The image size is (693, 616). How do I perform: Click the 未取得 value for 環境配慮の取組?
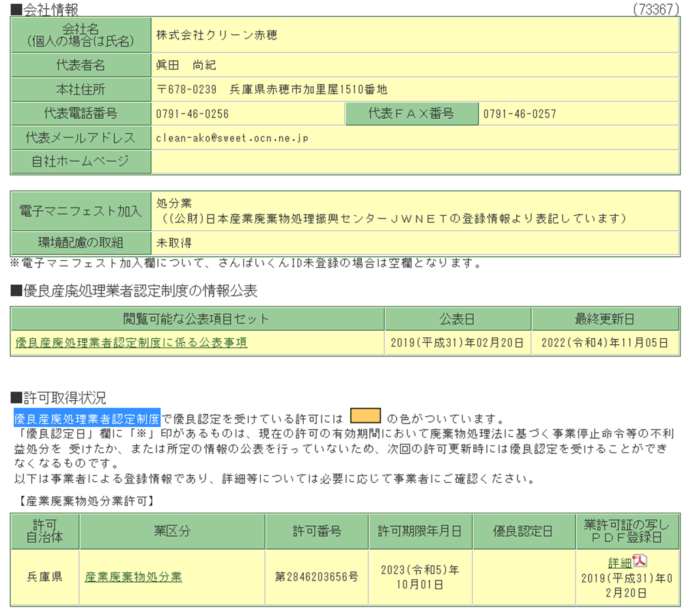[174, 242]
